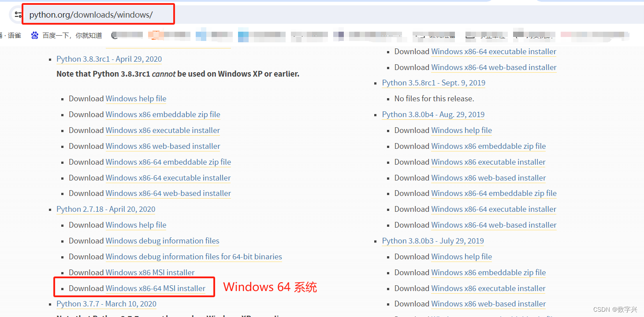Image resolution: width=644 pixels, height=317 pixels.
Task: Get x86 embeddable zip file for Python 3.8.3rc1
Action: (x=163, y=114)
